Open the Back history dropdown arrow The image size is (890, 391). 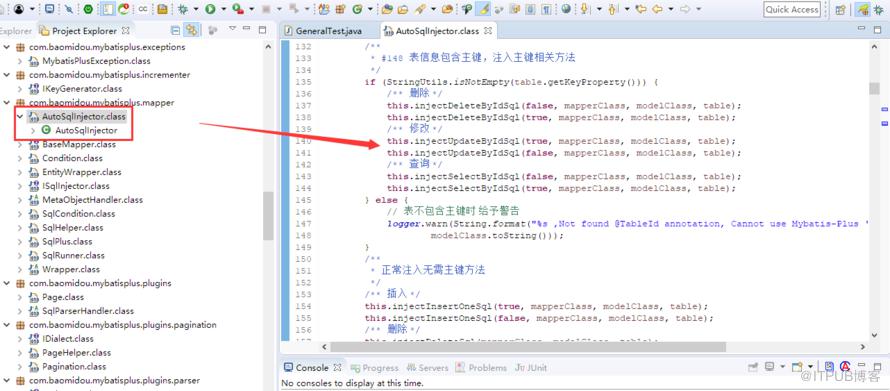coord(670,9)
